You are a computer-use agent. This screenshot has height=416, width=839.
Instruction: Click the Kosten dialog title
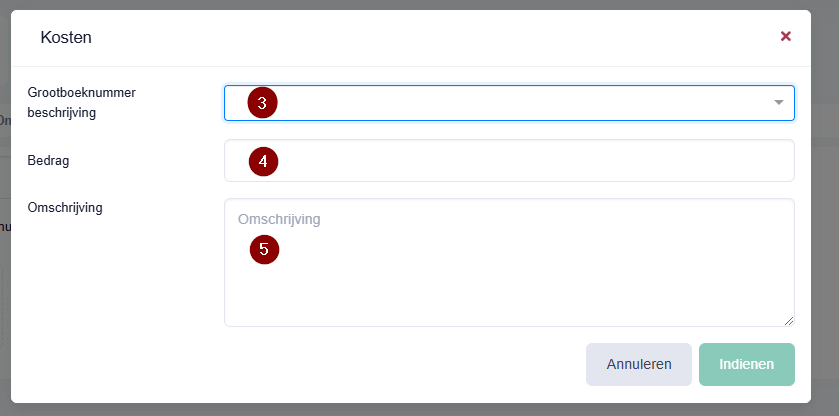click(x=66, y=37)
